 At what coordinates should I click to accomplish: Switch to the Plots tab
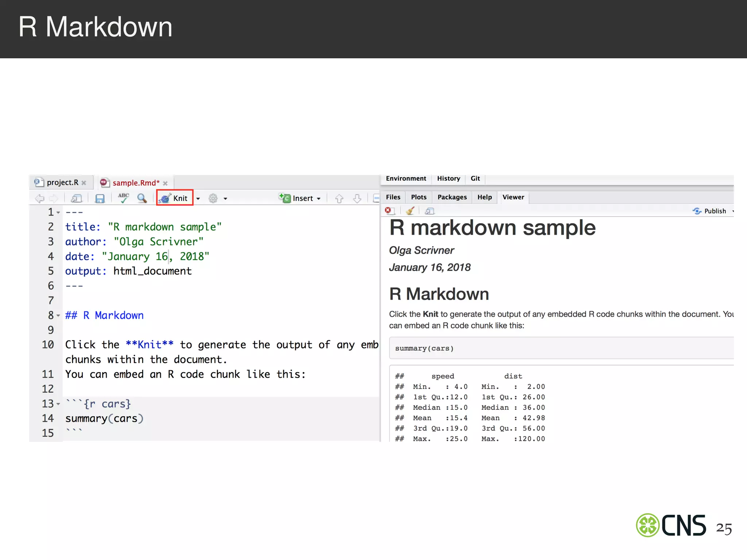click(x=418, y=197)
